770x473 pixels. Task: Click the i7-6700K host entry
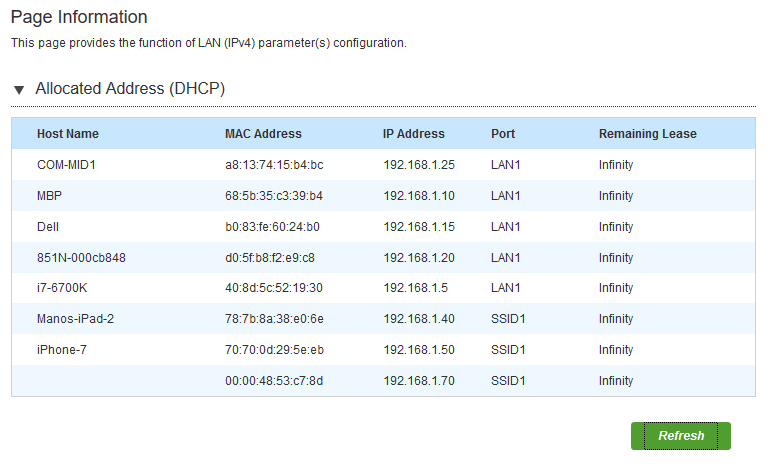[62, 287]
